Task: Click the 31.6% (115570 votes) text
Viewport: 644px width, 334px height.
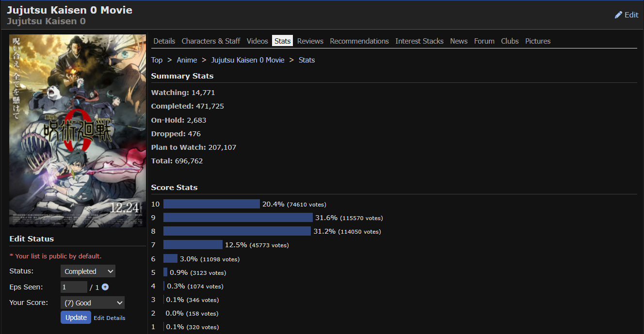Action: click(349, 218)
